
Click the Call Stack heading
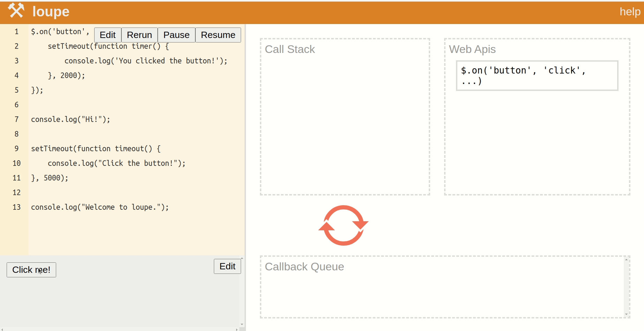(290, 49)
